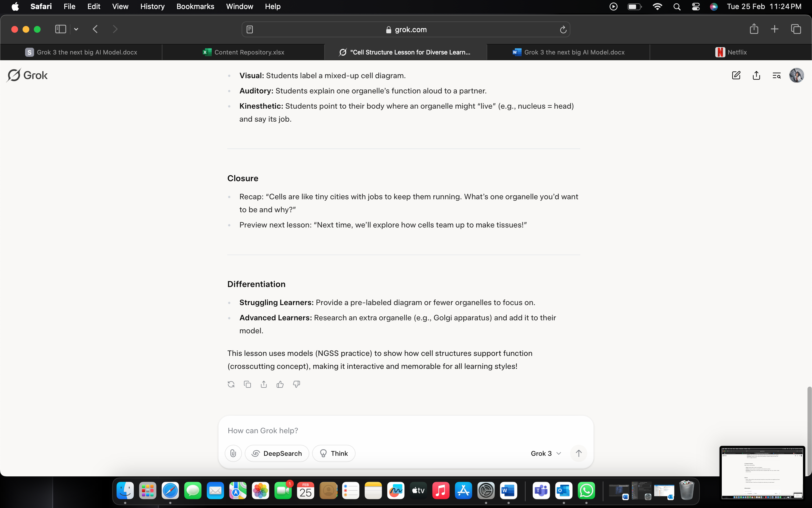
Task: Start a new chat with compose icon
Action: 736,75
